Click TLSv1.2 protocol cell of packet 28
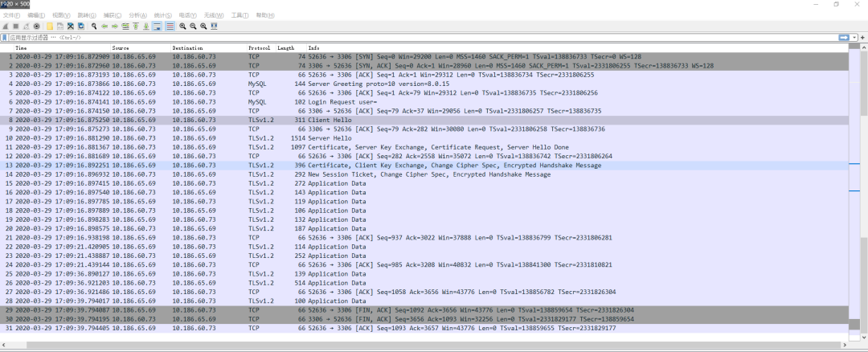 (260, 301)
